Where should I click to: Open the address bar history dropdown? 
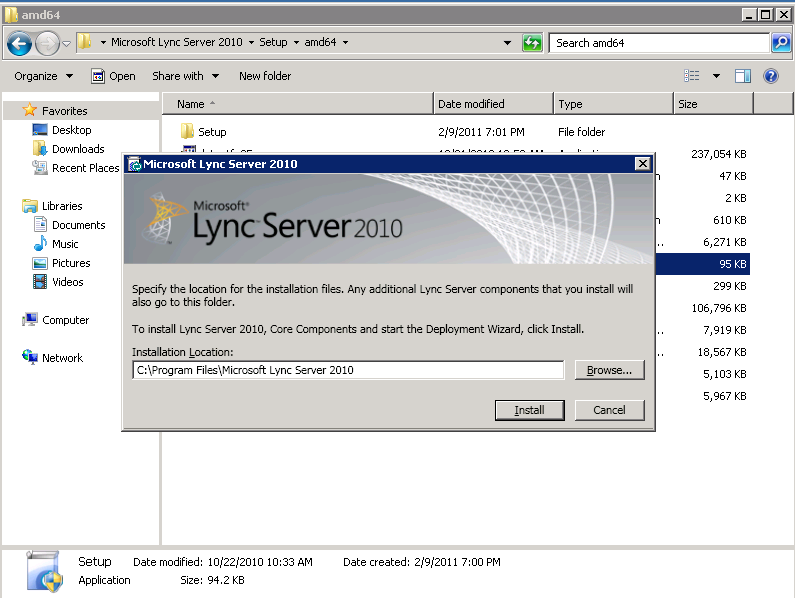click(507, 43)
